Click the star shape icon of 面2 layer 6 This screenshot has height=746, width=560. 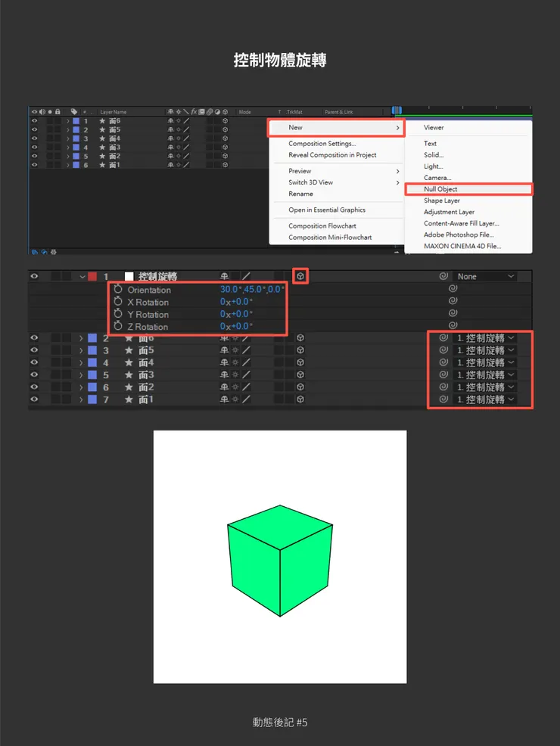click(x=129, y=387)
